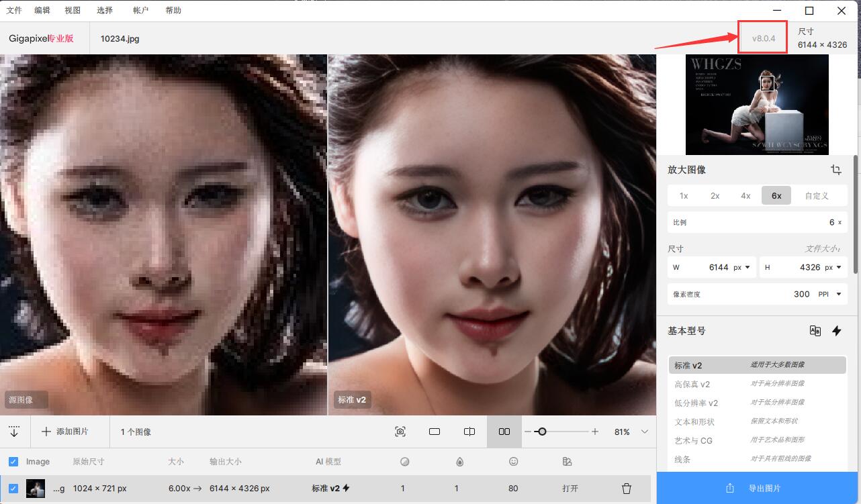Open the 标准 v2 AI model selector in row
The height and width of the screenshot is (504, 861).
coord(330,489)
